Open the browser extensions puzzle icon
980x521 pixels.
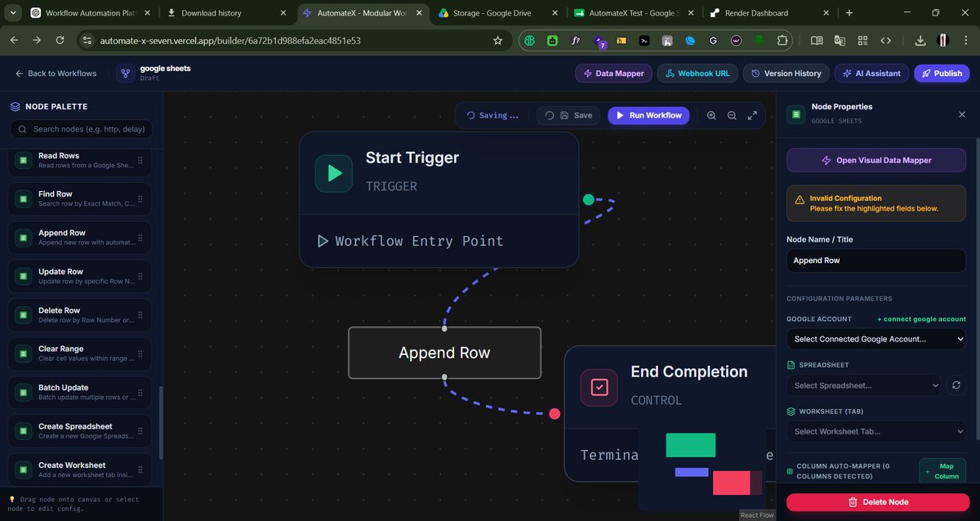point(782,40)
